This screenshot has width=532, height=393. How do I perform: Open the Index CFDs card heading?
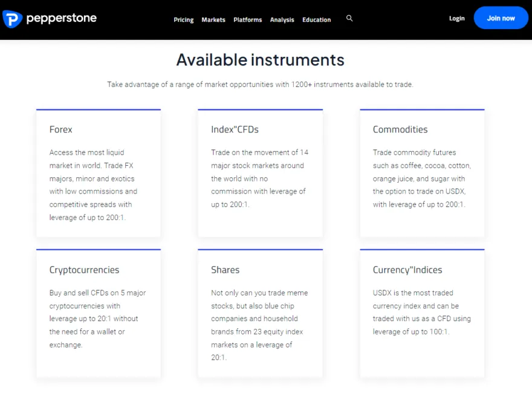235,129
